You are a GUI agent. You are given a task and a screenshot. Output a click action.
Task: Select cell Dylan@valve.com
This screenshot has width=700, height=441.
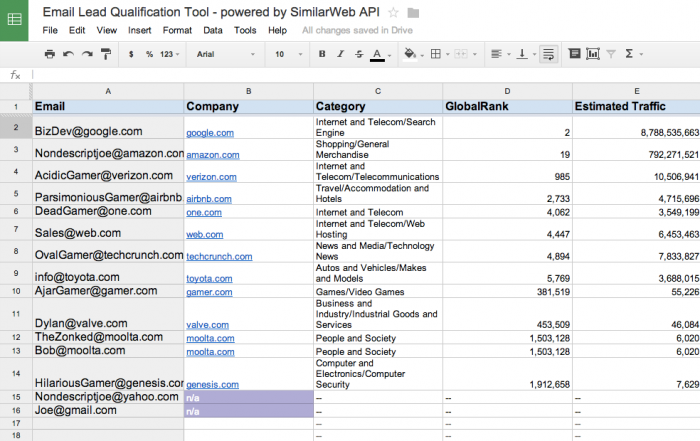[x=108, y=314]
